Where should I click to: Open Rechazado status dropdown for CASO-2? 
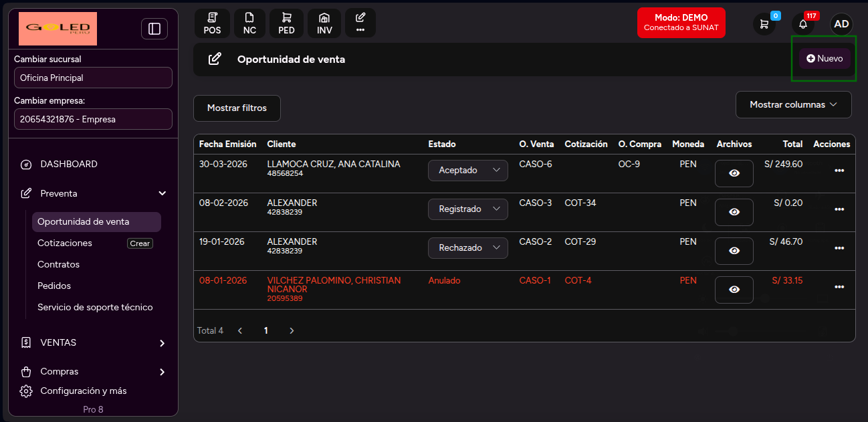click(468, 248)
